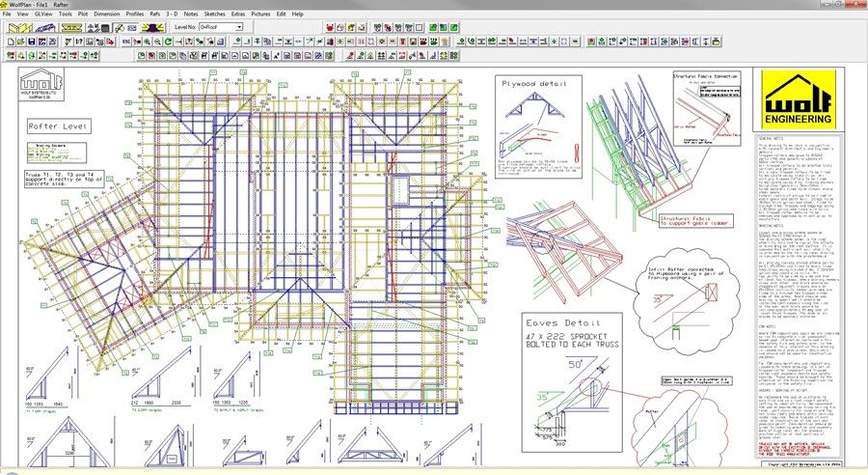
Task: Open the Help menu
Action: pos(298,14)
